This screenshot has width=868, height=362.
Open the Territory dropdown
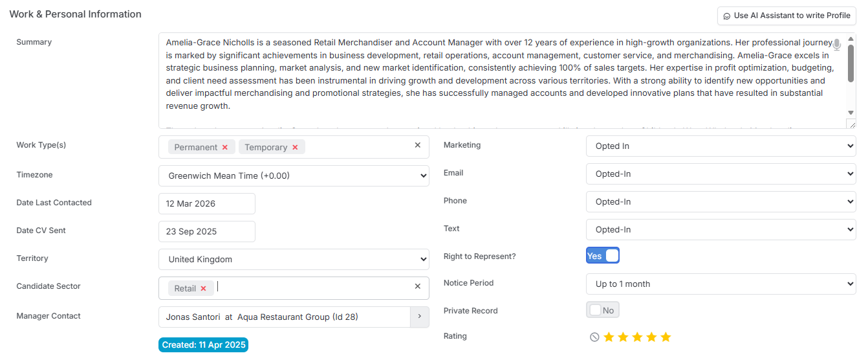(x=294, y=259)
